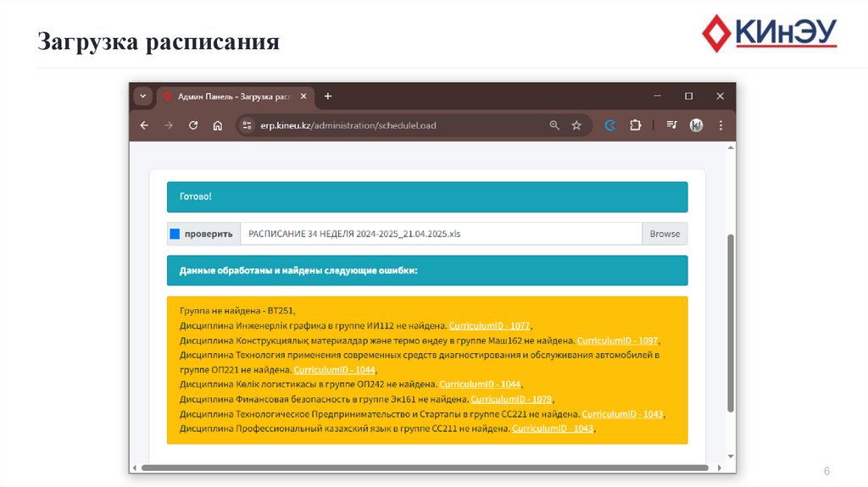
Task: Open link CurriculumID - 1077
Action: 489,326
